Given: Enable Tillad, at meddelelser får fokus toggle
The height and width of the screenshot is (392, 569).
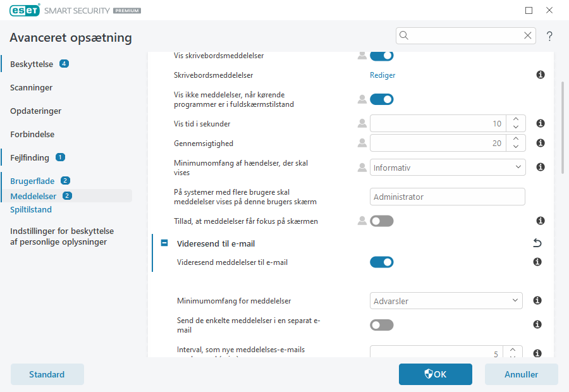Looking at the screenshot, I should click(382, 221).
